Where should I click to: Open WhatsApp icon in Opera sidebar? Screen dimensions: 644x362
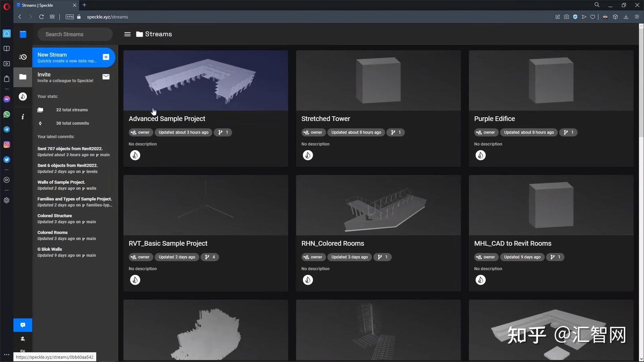(7, 114)
